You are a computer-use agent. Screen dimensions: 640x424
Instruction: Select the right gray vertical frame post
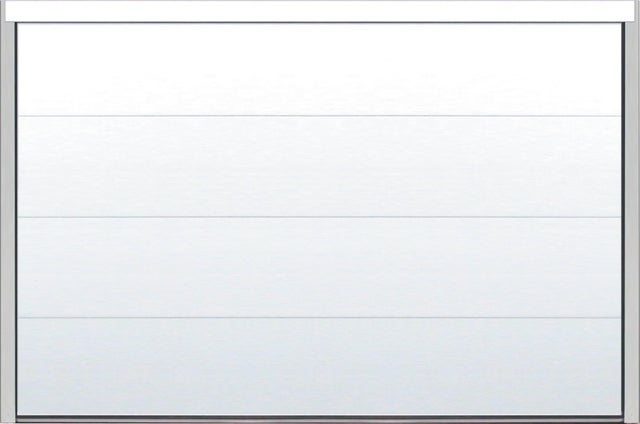pyautogui.click(x=631, y=222)
